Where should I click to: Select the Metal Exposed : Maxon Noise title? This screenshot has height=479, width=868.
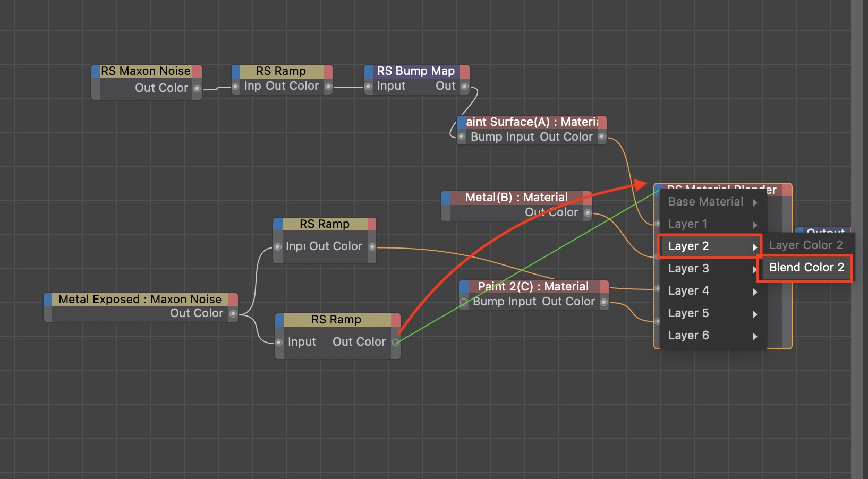pyautogui.click(x=140, y=300)
